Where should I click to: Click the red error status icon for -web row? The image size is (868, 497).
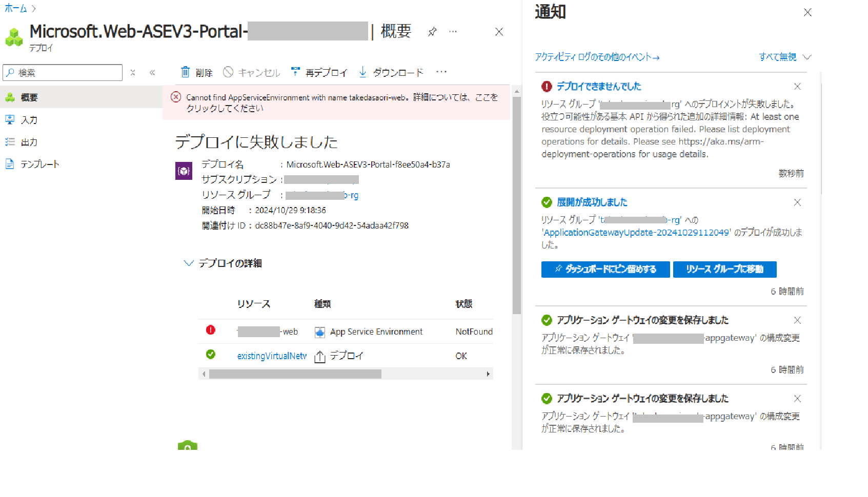click(211, 330)
